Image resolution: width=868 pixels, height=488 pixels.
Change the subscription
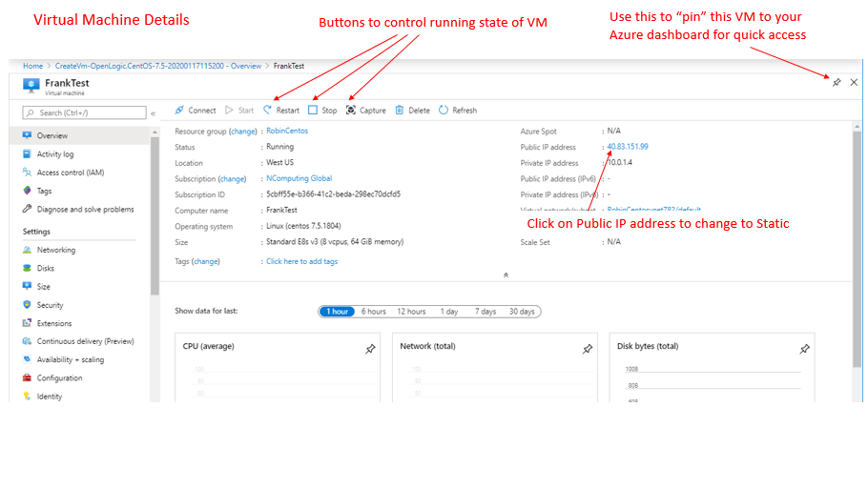[x=232, y=179]
